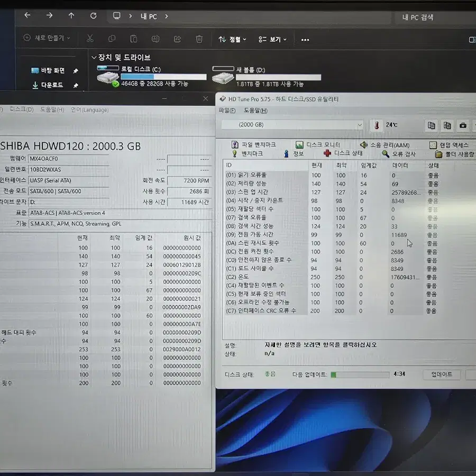Image resolution: width=476 pixels, height=476 pixels.
Task: Click the 업데이트 button
Action: point(442,374)
